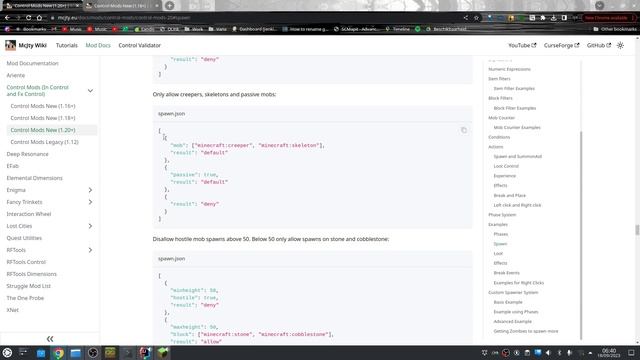Click the Bluetooth tray icon
The height and width of the screenshot is (360, 640).
[559, 353]
